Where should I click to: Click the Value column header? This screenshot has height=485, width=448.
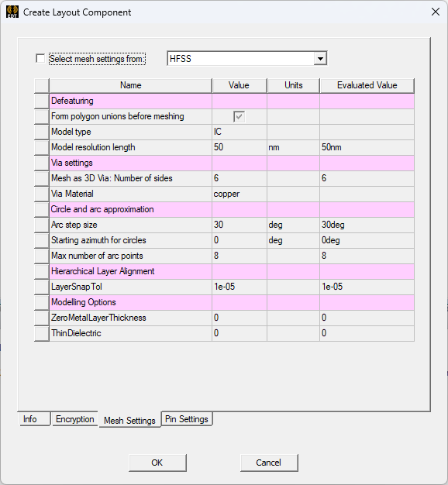(240, 85)
